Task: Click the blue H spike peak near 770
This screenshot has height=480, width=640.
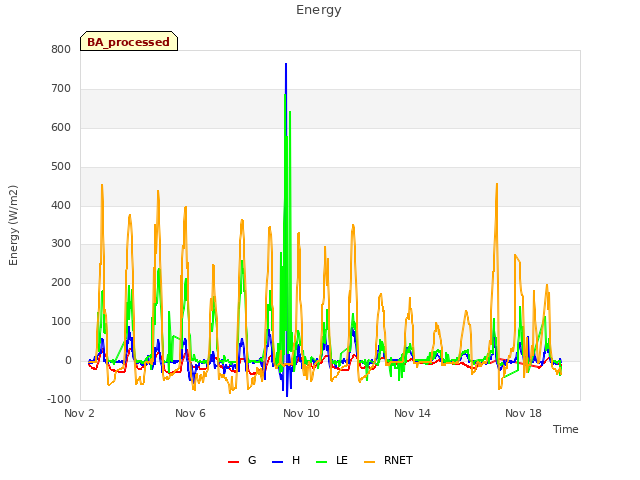Action: pyautogui.click(x=286, y=64)
